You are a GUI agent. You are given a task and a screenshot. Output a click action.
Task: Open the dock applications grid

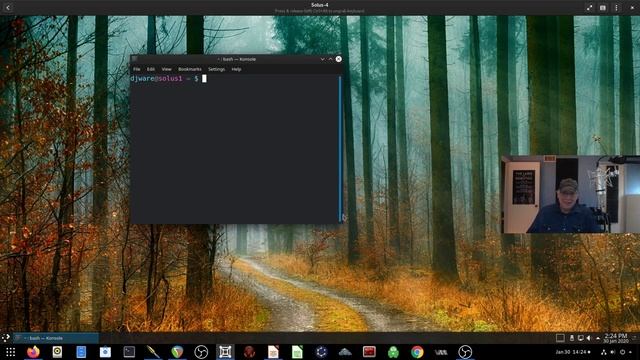(x=11, y=352)
